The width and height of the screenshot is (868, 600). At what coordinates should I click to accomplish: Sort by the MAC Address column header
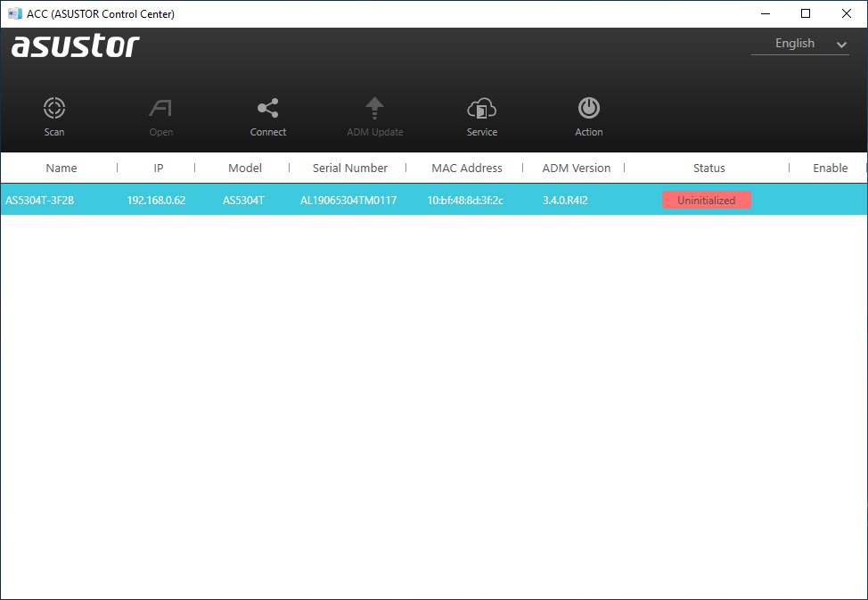point(467,168)
